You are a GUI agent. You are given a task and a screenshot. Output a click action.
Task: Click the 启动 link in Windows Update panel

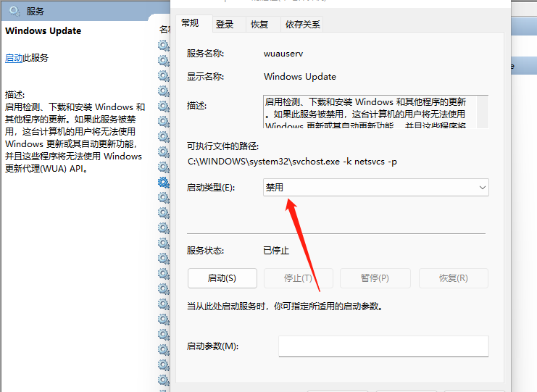click(x=14, y=58)
